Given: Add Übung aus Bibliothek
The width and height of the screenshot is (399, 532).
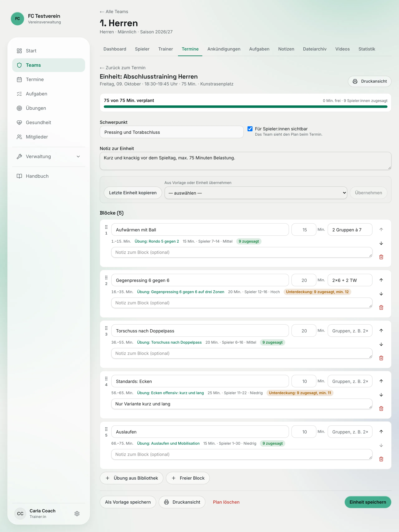Looking at the screenshot, I should pos(132,478).
